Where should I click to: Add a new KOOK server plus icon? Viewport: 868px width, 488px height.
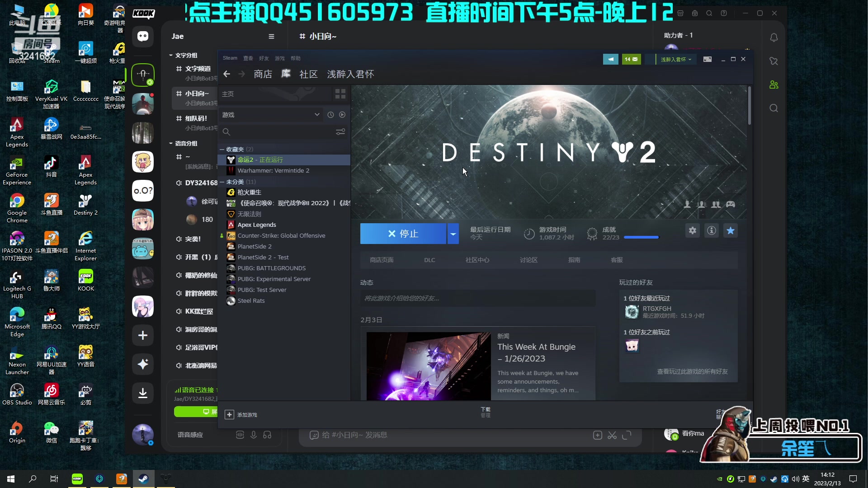(143, 335)
